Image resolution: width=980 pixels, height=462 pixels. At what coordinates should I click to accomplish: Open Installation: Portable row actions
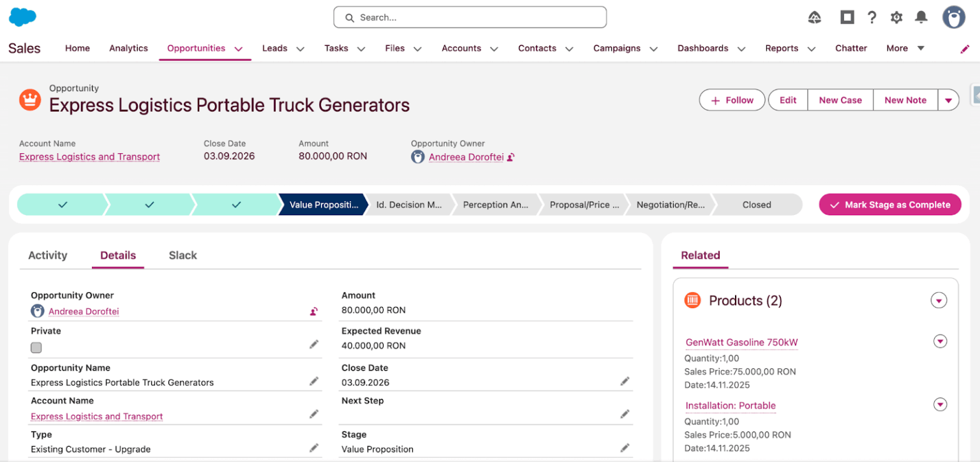click(940, 405)
